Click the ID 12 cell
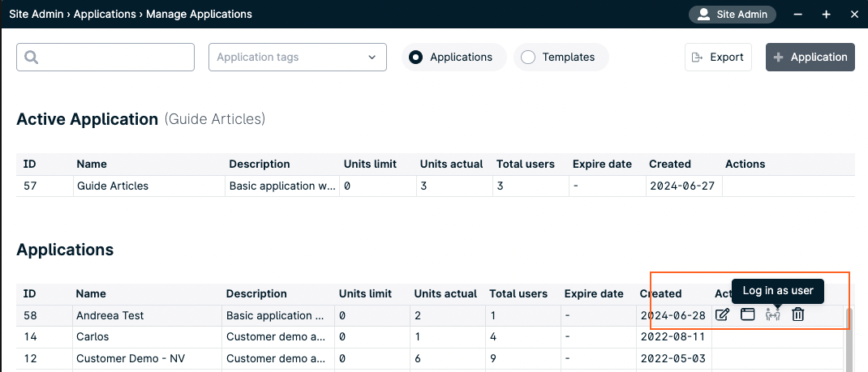Viewport: 868px width, 372px height. (x=45, y=358)
